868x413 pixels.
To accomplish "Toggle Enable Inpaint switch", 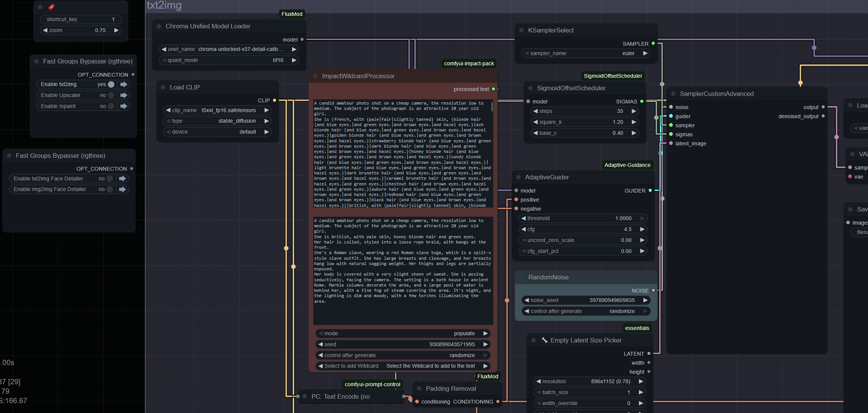I will (x=111, y=106).
